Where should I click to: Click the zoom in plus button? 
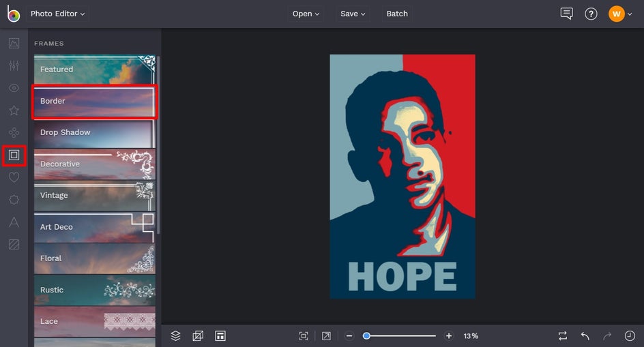tap(448, 336)
